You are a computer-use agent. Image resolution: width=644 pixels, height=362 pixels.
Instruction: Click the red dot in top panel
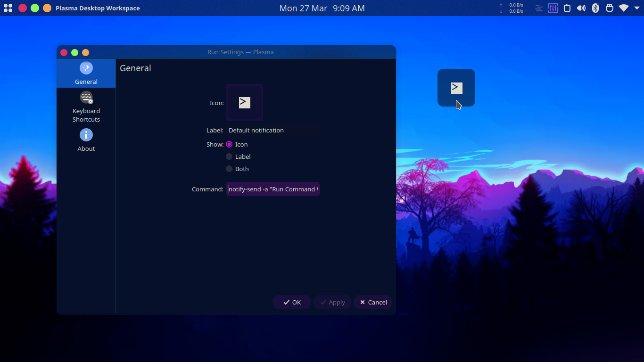[22, 8]
